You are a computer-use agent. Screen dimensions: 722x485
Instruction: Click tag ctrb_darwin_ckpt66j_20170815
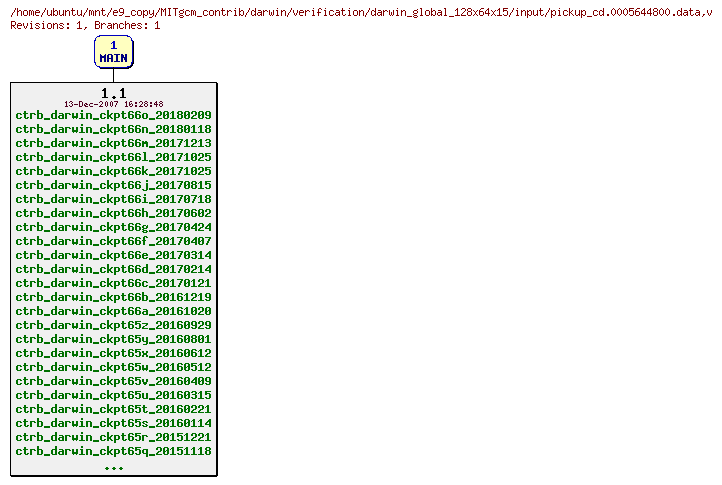click(114, 185)
